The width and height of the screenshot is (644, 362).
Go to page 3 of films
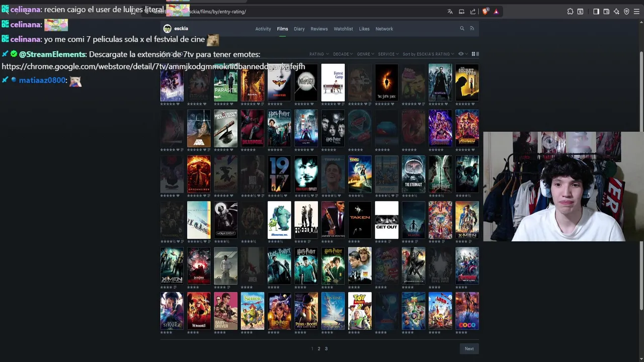(326, 348)
